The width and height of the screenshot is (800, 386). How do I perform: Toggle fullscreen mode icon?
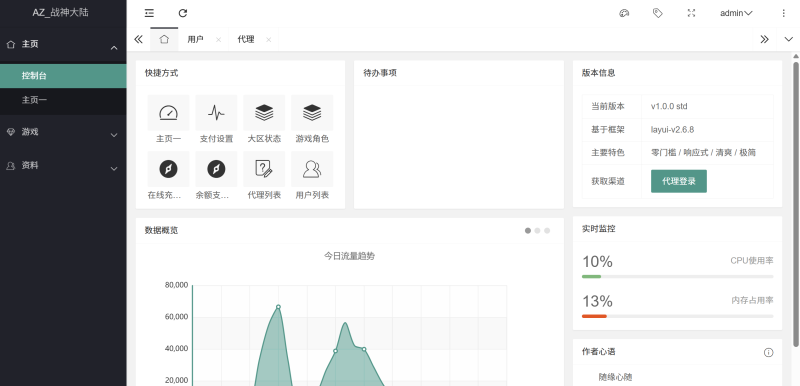691,13
